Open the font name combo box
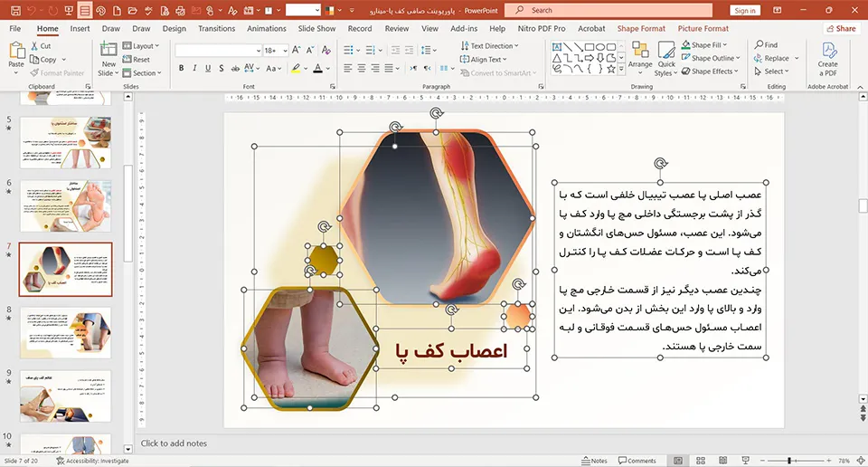868x467 pixels. [x=218, y=51]
